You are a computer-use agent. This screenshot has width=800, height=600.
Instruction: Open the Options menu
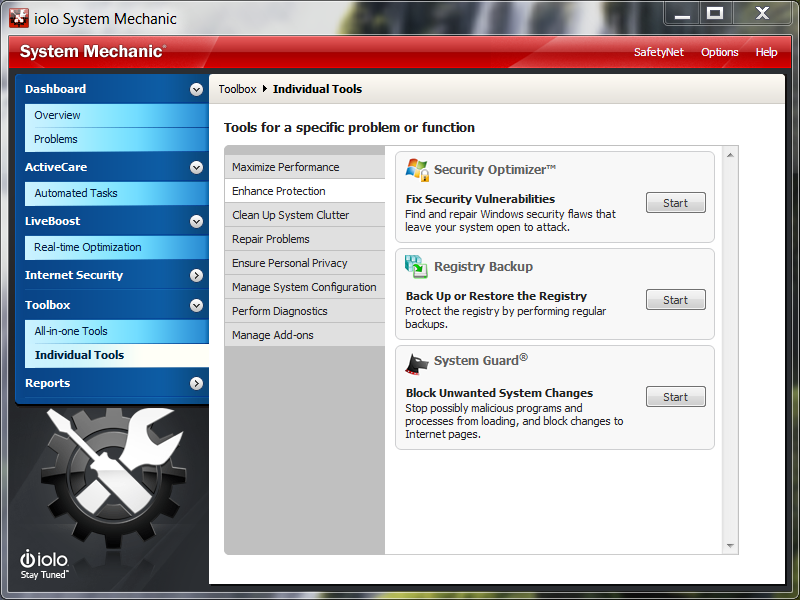pos(719,52)
